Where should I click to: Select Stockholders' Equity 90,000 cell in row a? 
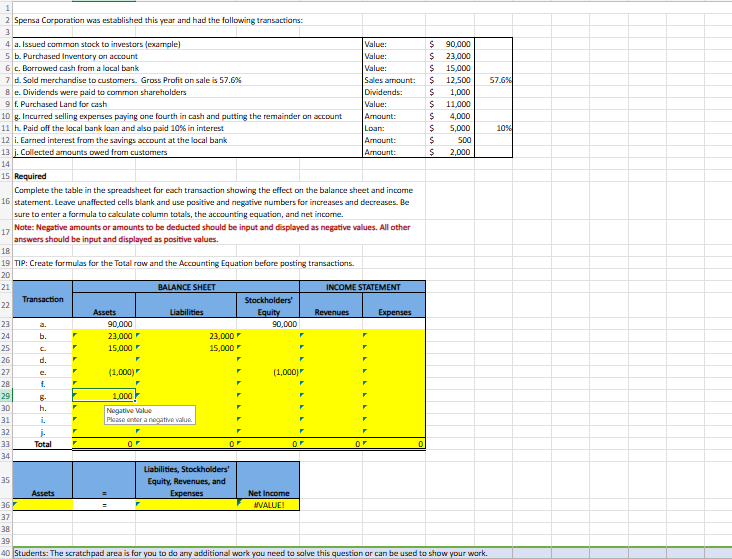(268, 324)
